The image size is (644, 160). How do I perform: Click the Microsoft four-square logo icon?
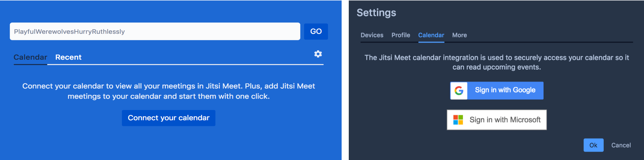click(x=458, y=120)
